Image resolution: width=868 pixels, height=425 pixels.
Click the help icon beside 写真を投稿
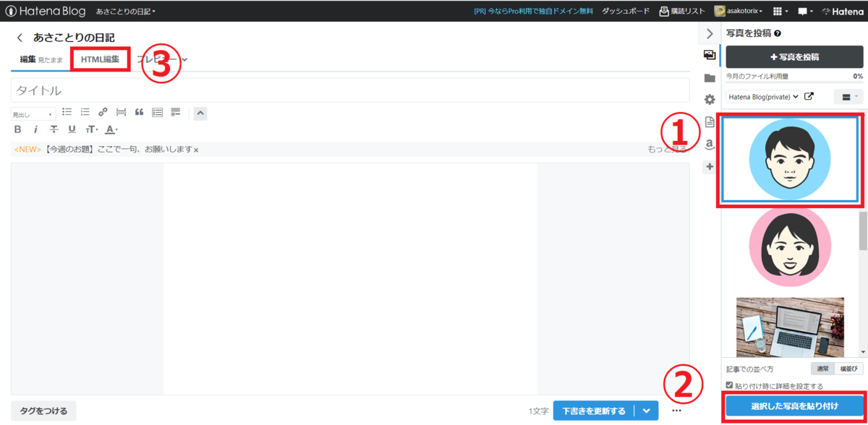(x=778, y=34)
